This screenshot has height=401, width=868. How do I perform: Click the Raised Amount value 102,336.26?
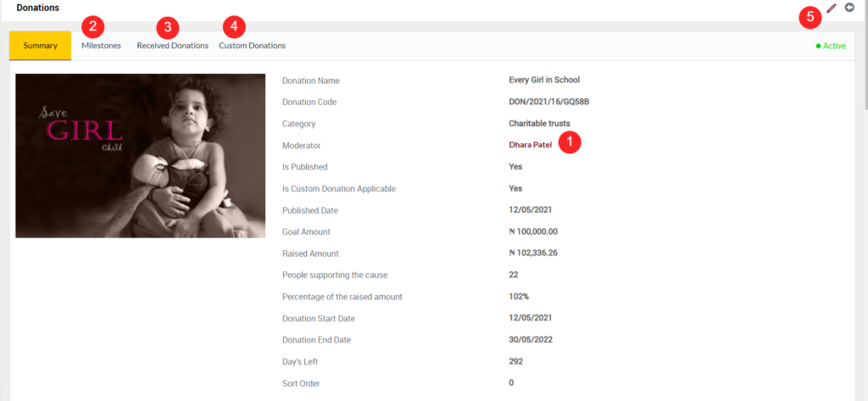(533, 253)
